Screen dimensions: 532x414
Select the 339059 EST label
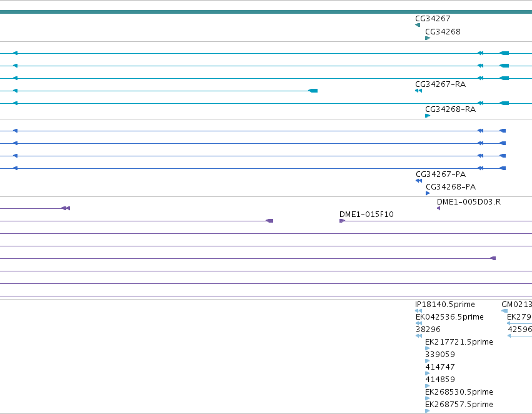coord(440,355)
